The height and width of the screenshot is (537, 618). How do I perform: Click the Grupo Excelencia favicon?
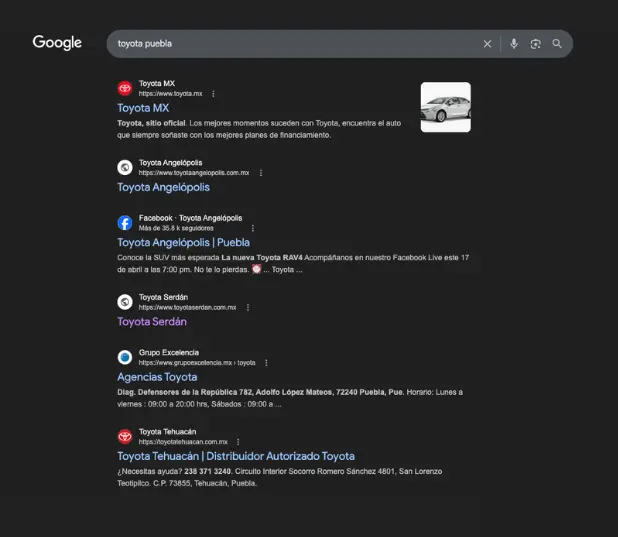pos(125,357)
